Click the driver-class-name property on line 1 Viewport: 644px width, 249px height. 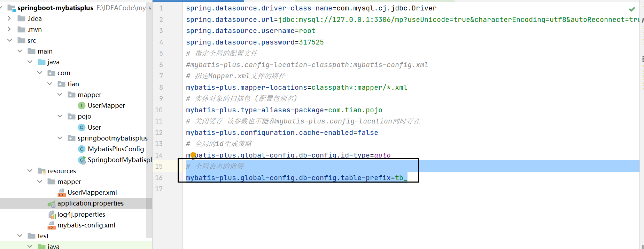(x=259, y=8)
